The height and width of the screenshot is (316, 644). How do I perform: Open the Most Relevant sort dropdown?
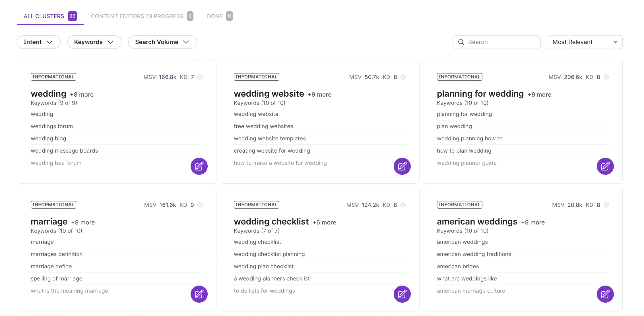584,42
